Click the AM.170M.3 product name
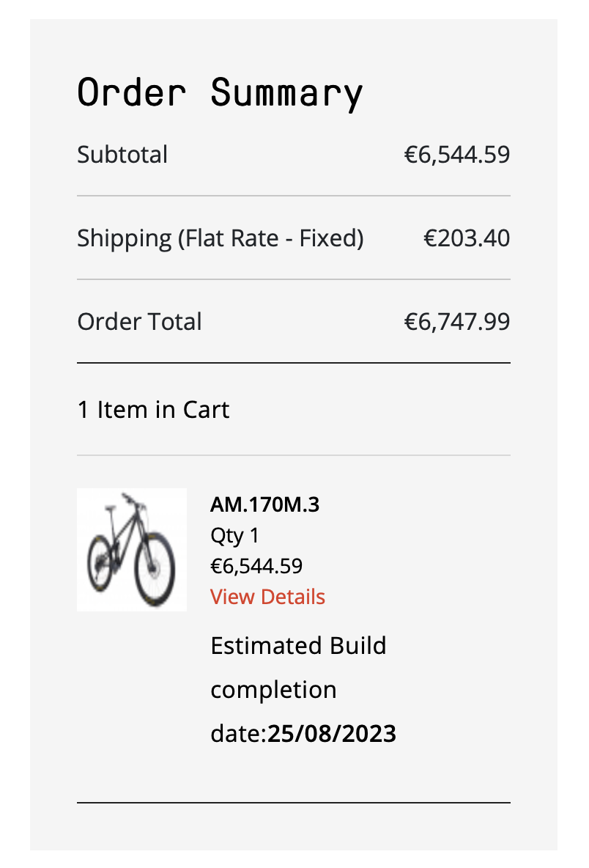This screenshot has width=589, height=868. point(264,504)
